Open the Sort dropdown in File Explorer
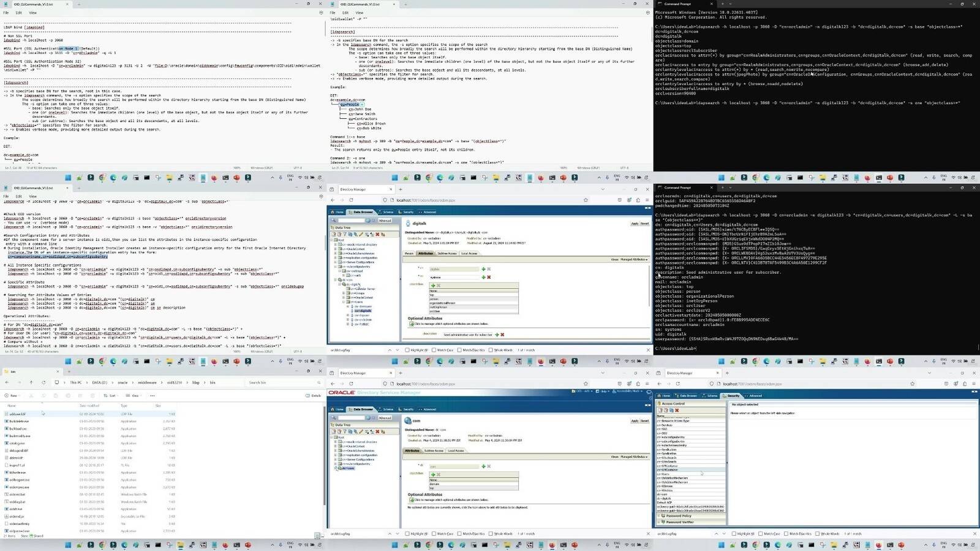This screenshot has height=551, width=980. (110, 395)
